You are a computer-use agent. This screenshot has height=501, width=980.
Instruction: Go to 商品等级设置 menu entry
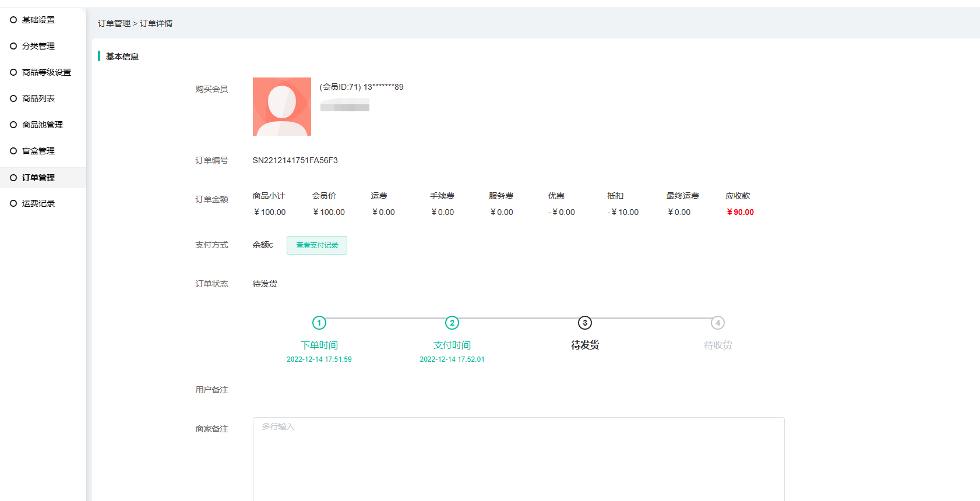coord(46,72)
